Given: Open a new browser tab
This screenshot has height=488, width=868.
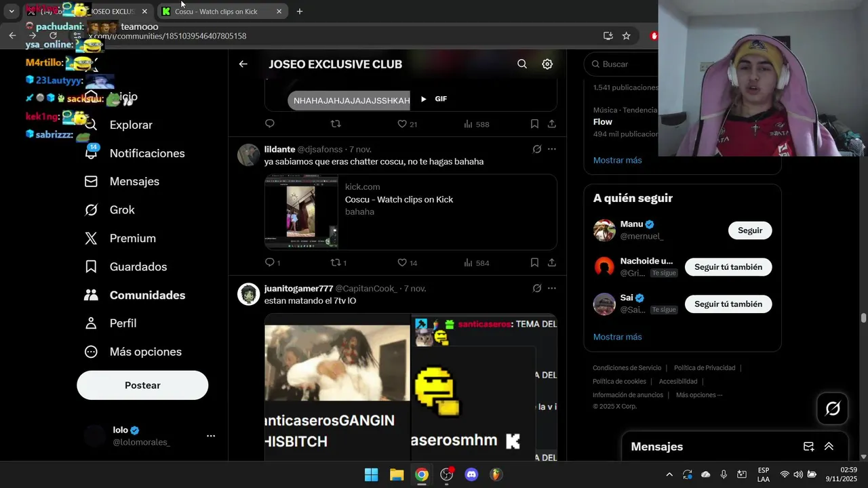Looking at the screenshot, I should (x=300, y=12).
